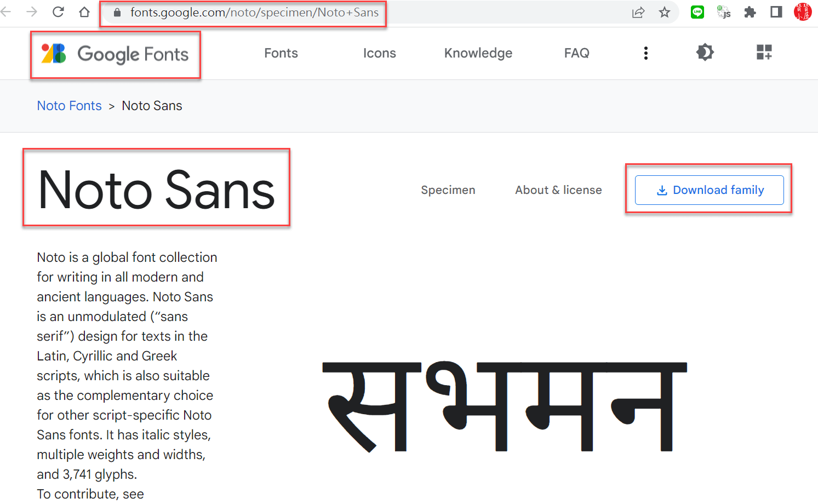Toggle the browser side panel icon
This screenshot has width=818, height=504.
click(776, 12)
